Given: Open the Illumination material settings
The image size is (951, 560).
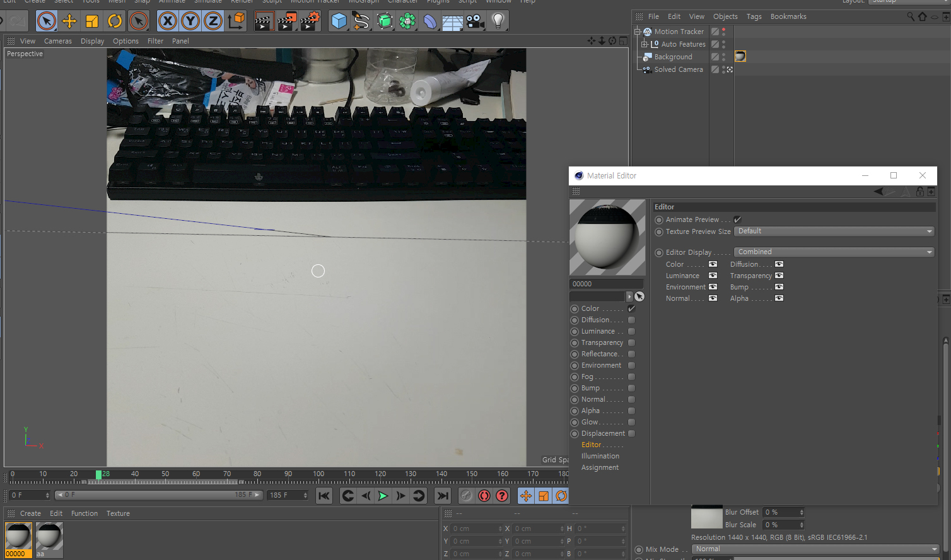Looking at the screenshot, I should tap(600, 456).
